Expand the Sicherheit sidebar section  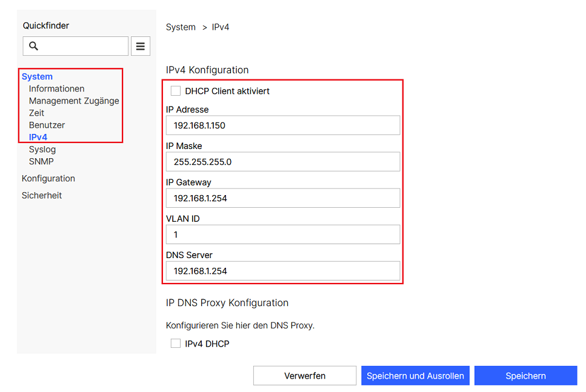click(42, 195)
